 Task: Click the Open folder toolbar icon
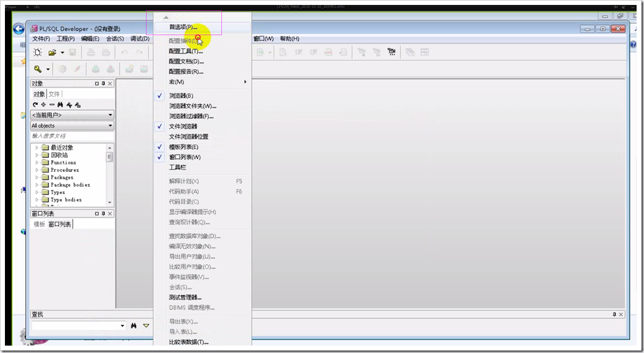click(x=52, y=52)
